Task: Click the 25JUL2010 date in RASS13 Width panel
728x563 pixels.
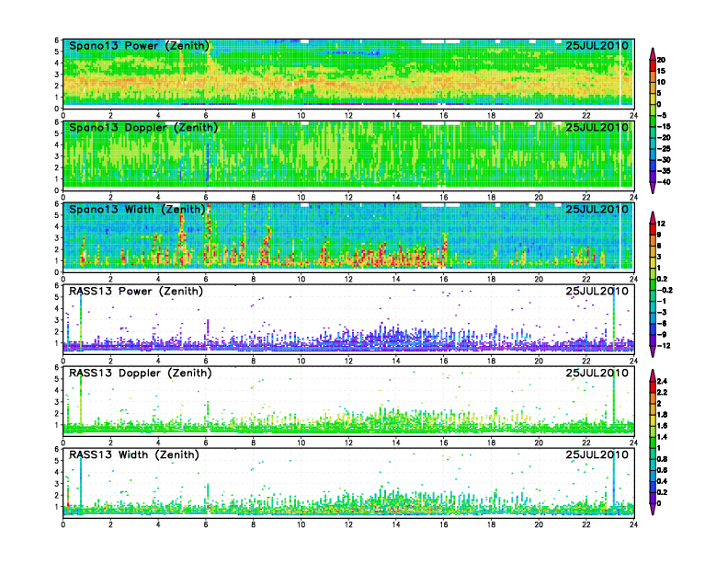Action: pyautogui.click(x=597, y=454)
